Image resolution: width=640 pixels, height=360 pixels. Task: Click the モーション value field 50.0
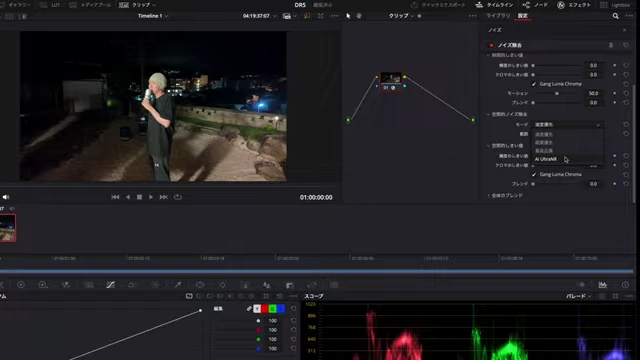pyautogui.click(x=593, y=93)
